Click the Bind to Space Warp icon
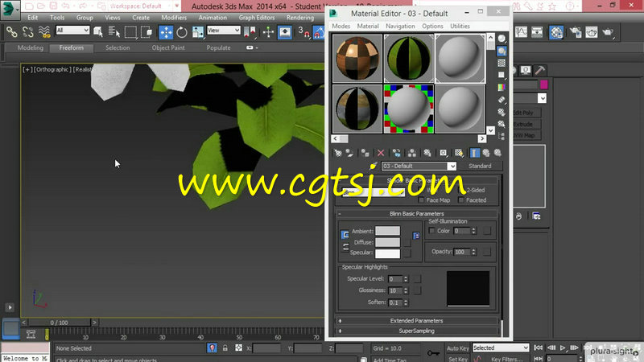 point(44,31)
